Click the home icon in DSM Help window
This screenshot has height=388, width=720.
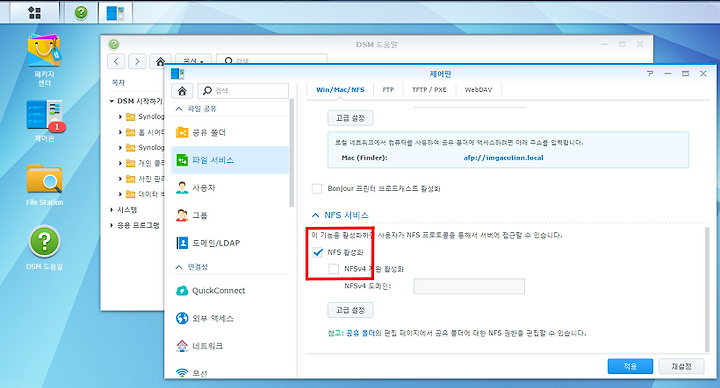[x=160, y=61]
